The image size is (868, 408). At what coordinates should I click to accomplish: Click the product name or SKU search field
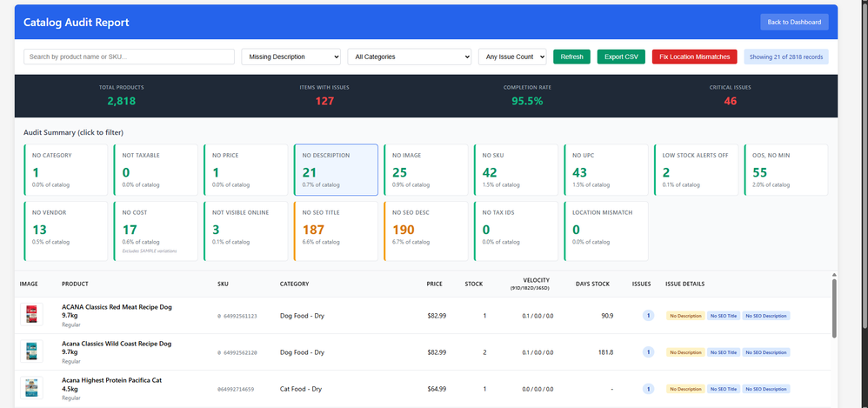129,57
